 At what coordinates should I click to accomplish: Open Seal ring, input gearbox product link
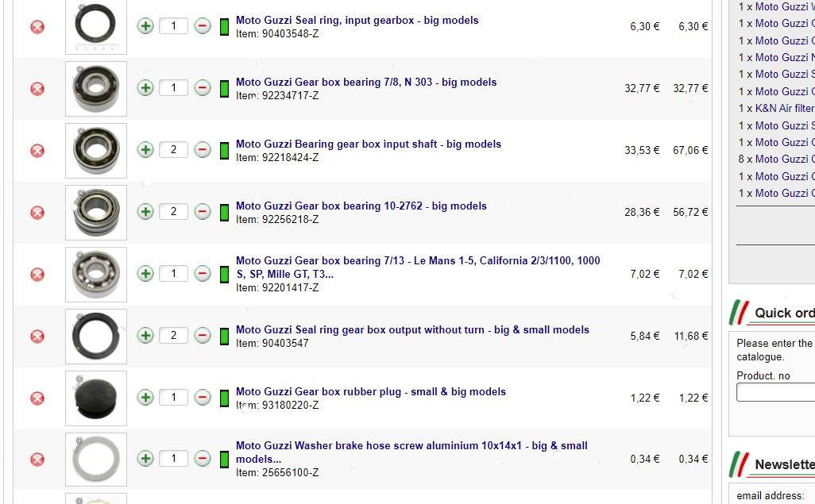[357, 21]
